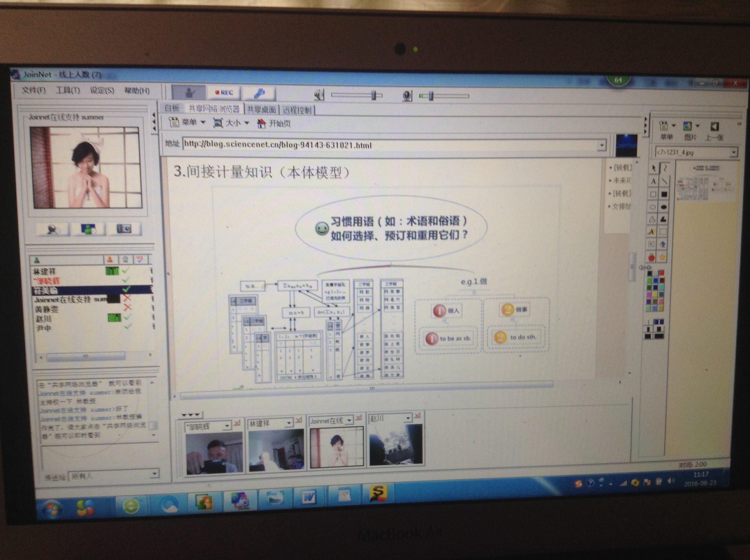The height and width of the screenshot is (560, 750).
Task: Click the webcam icon button under video
Action: coord(53,229)
